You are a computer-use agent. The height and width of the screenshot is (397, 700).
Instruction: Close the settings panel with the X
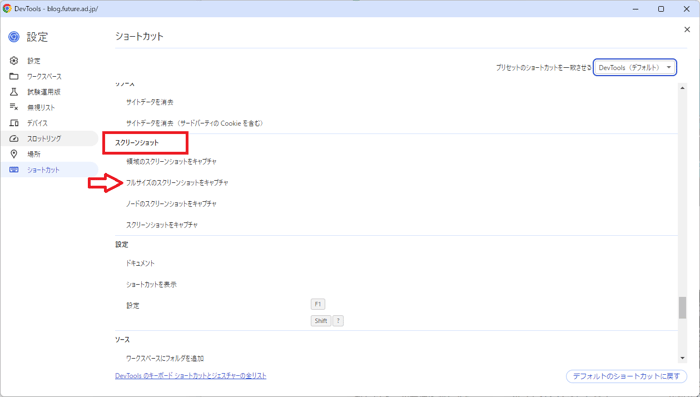point(687,29)
